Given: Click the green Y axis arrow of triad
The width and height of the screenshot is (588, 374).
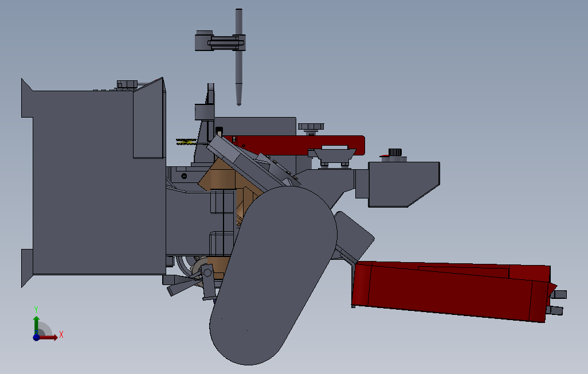Looking at the screenshot, I should click(x=36, y=325).
